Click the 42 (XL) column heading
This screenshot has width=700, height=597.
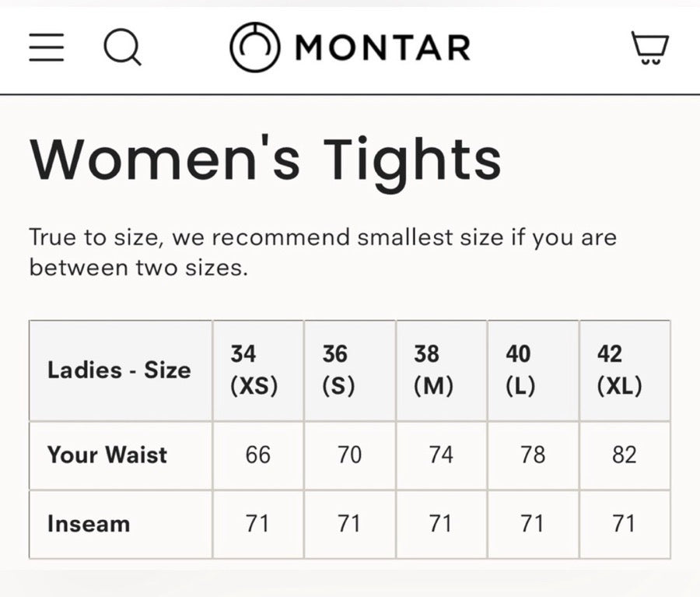(x=625, y=370)
